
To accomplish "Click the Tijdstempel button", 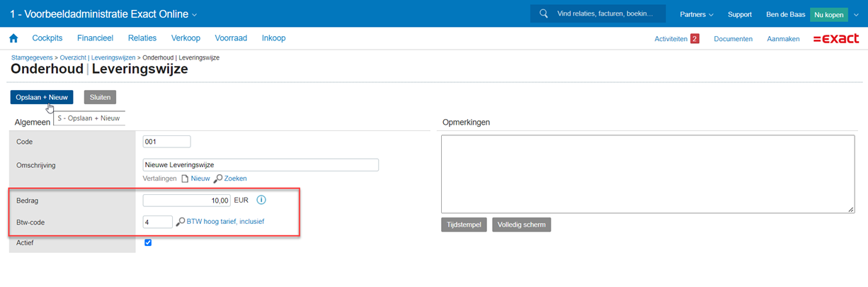I will [464, 225].
